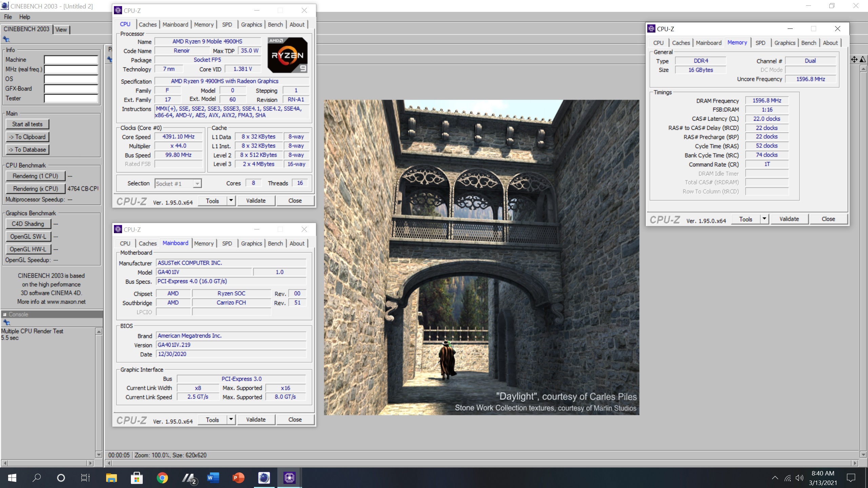
Task: Open the File menu in Cinebench
Action: [8, 17]
